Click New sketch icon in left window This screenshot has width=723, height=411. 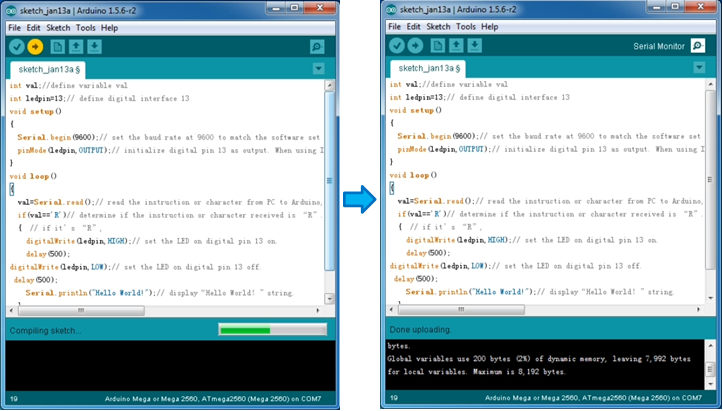click(x=58, y=47)
